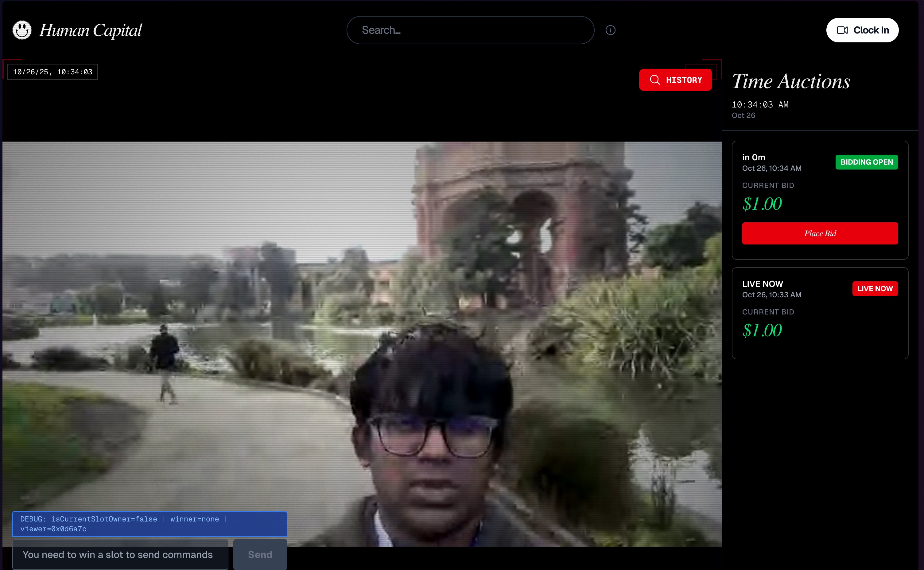Click the sidebar clock 10:34:03 AM
Screen dimensions: 924x570
(x=760, y=105)
